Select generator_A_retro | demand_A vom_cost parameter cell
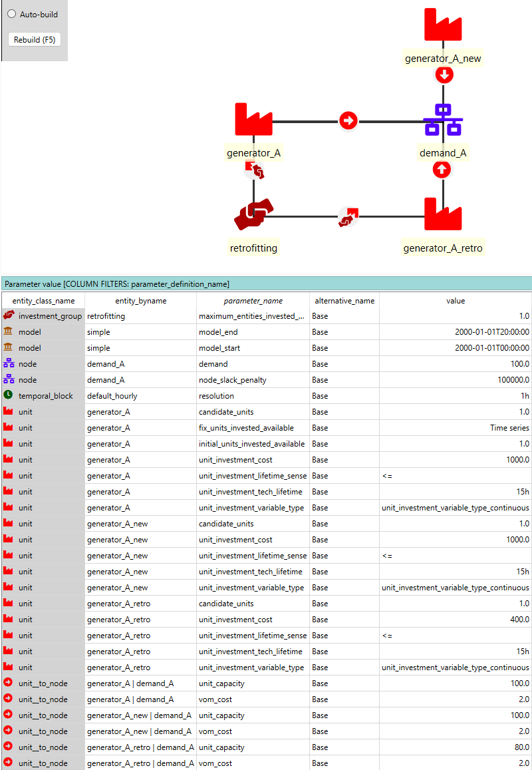 tap(253, 763)
